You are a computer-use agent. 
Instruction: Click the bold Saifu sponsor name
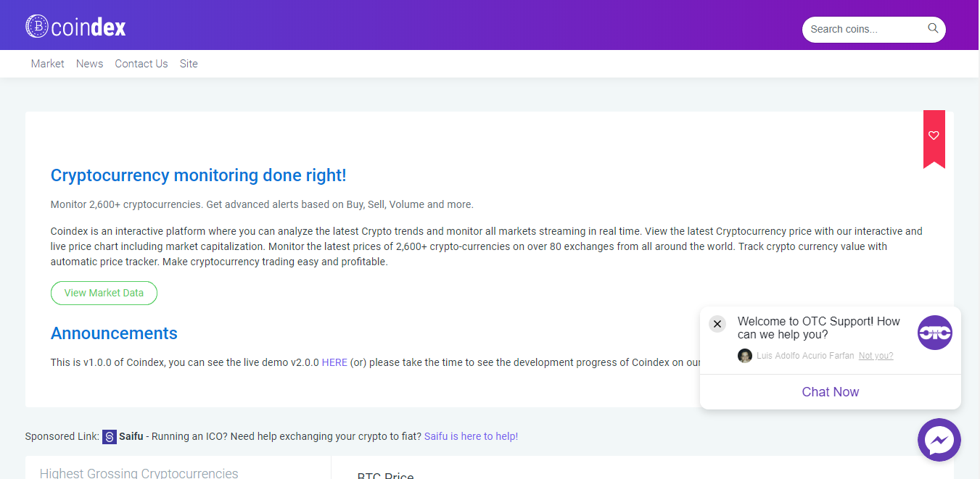[x=131, y=436]
